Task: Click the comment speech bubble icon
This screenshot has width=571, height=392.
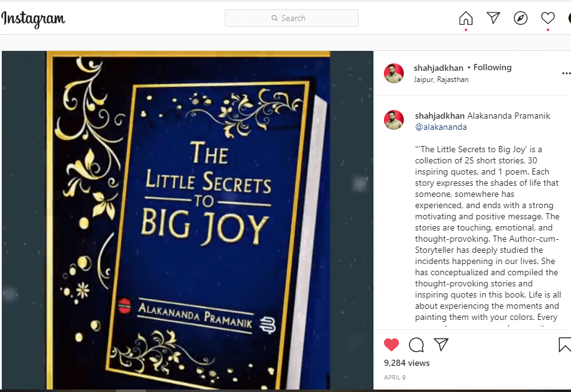Action: click(416, 344)
